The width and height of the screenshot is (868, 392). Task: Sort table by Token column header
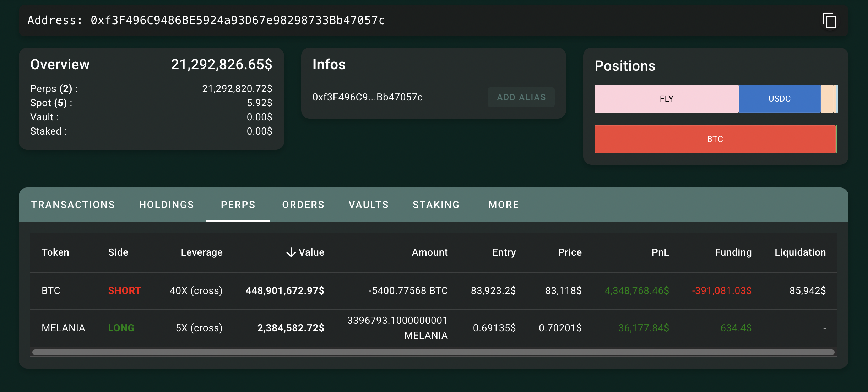pos(55,252)
